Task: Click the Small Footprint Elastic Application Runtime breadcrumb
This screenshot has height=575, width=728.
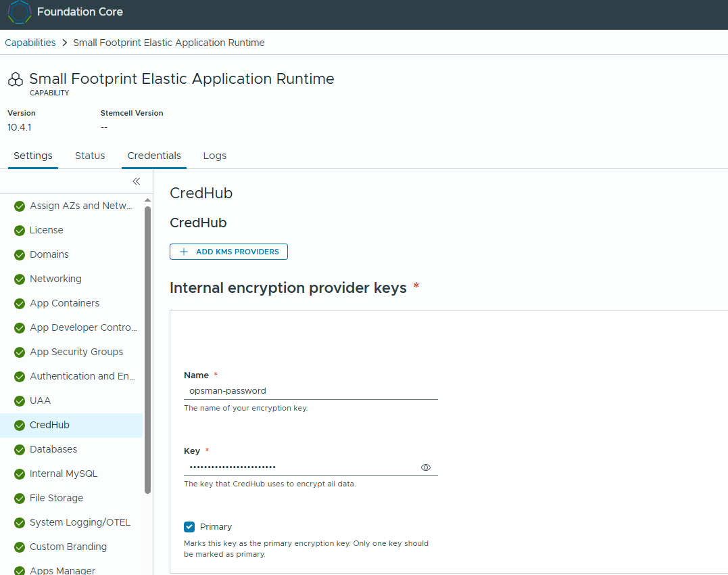Action: coord(169,43)
